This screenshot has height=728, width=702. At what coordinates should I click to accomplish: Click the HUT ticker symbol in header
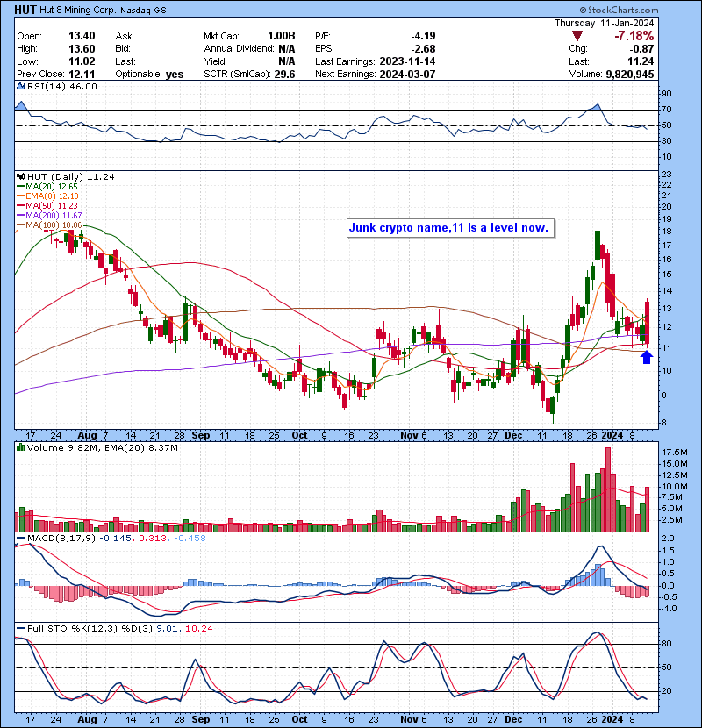click(25, 10)
